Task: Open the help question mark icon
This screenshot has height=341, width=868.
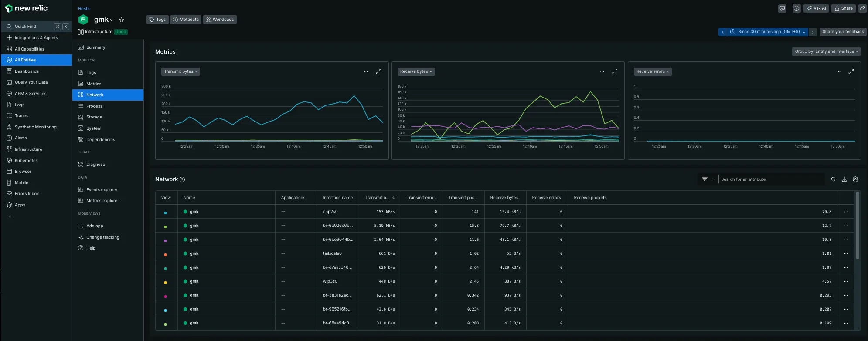Action: pyautogui.click(x=796, y=8)
